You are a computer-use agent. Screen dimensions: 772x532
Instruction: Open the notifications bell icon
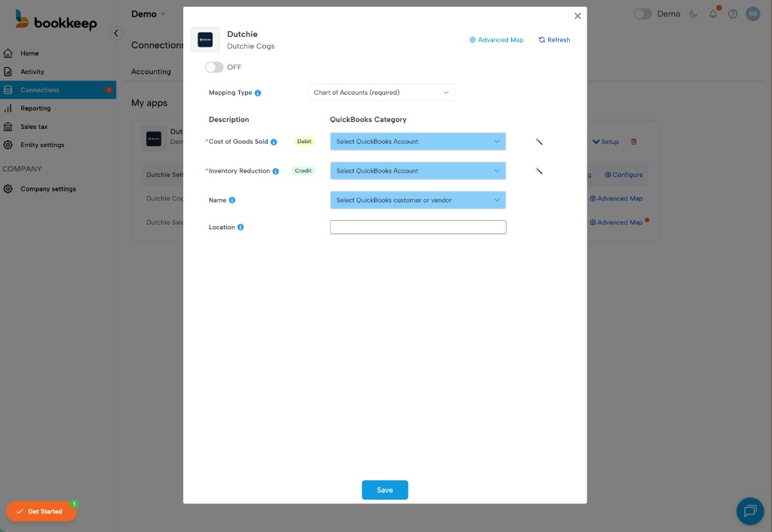(x=713, y=14)
